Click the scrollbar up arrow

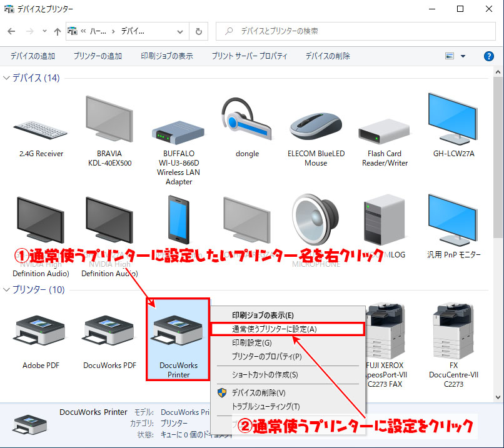click(x=498, y=72)
